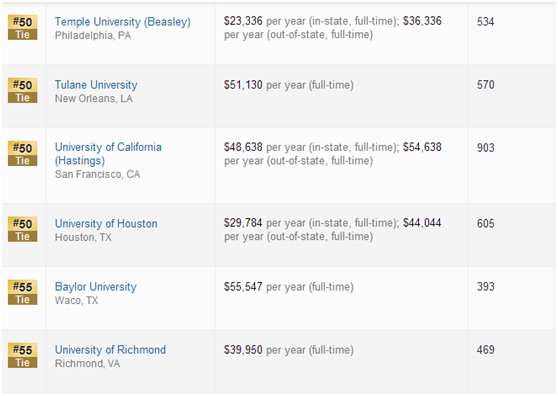Click the #50 Tie badge for Tulane University

(x=22, y=90)
